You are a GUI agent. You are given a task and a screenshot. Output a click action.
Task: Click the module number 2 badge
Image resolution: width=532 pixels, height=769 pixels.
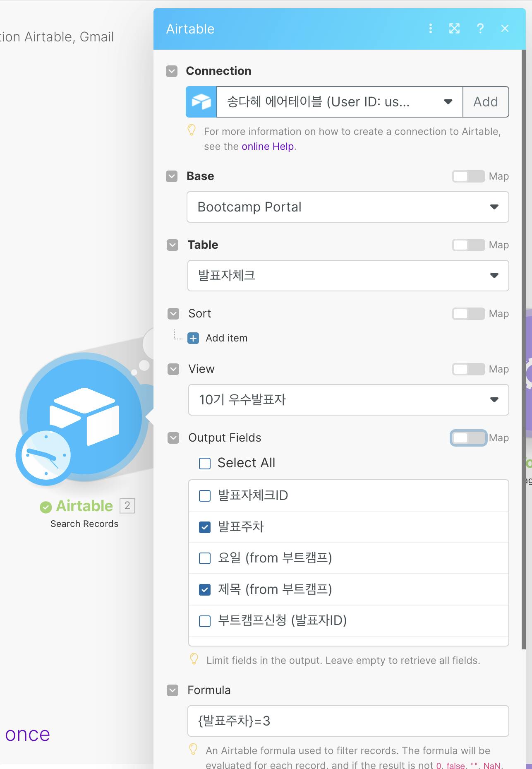[x=127, y=505]
